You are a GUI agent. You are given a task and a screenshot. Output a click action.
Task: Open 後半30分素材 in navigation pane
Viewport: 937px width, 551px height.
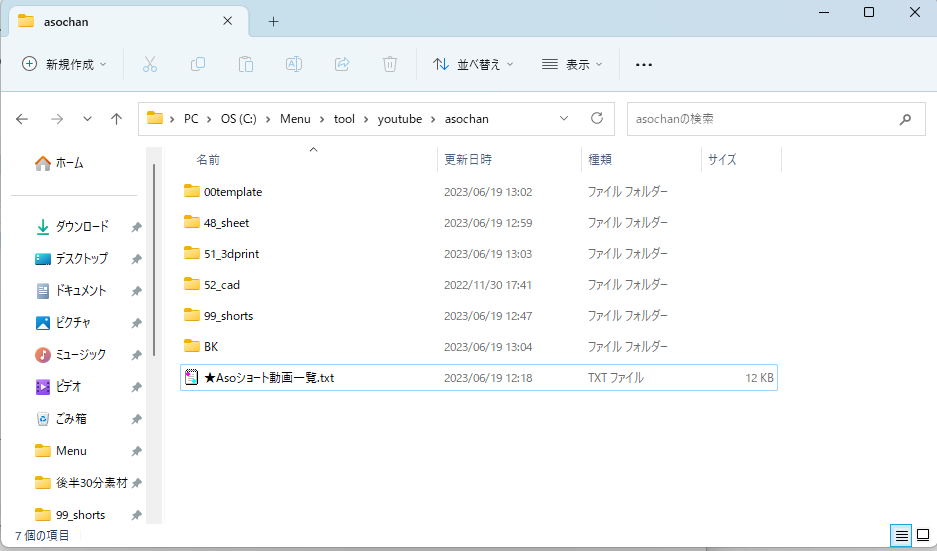(x=81, y=482)
